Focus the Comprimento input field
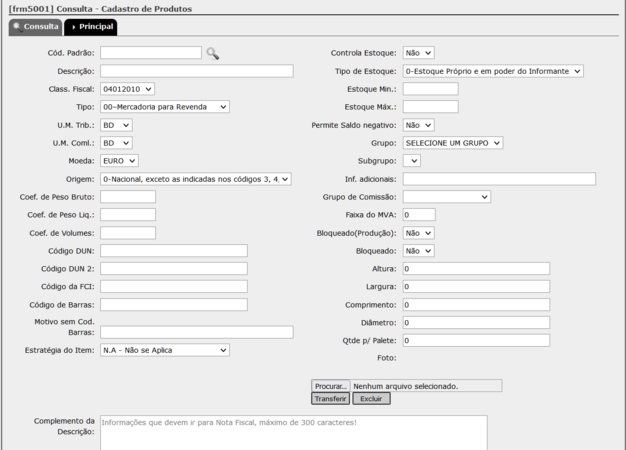This screenshot has width=626, height=450. (476, 305)
